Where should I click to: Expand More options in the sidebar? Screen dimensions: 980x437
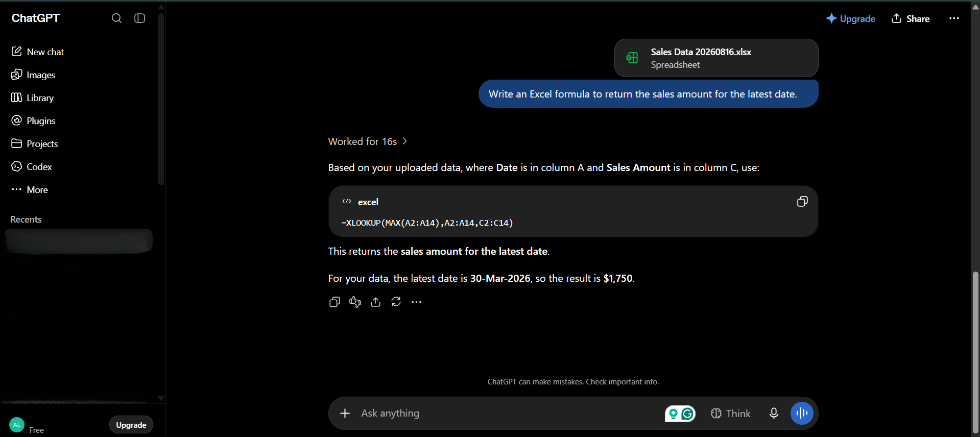[x=30, y=189]
